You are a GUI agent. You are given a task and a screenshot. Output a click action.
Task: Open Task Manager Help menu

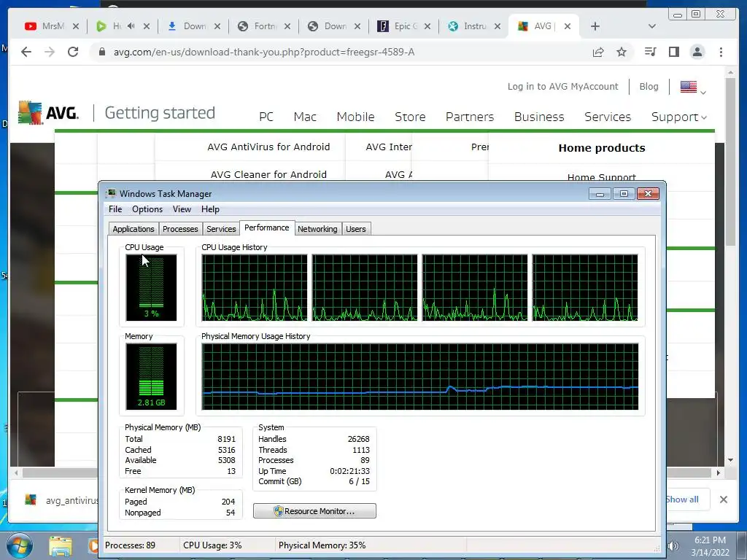[x=210, y=209]
